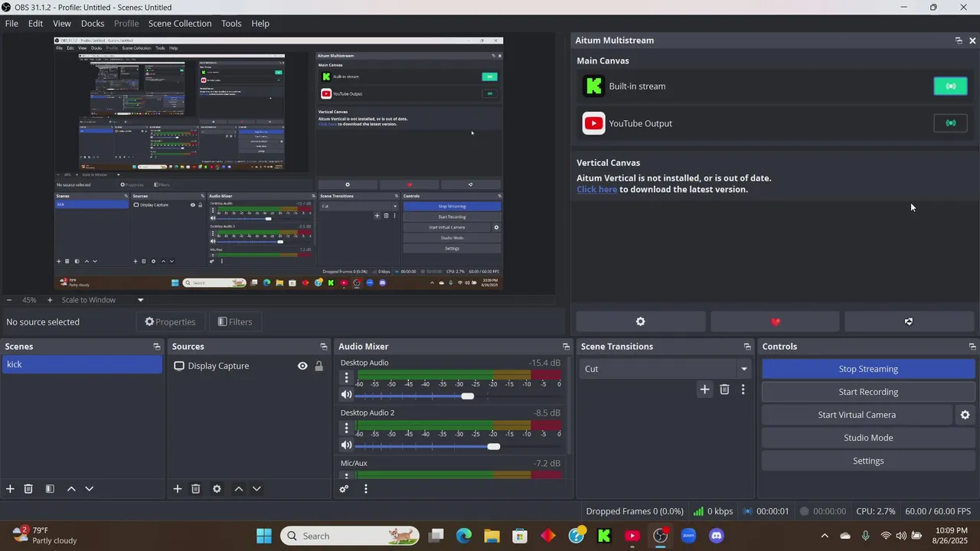Viewport: 980px width, 551px height.
Task: Toggle the Kick Built-in stream output
Action: coord(950,86)
